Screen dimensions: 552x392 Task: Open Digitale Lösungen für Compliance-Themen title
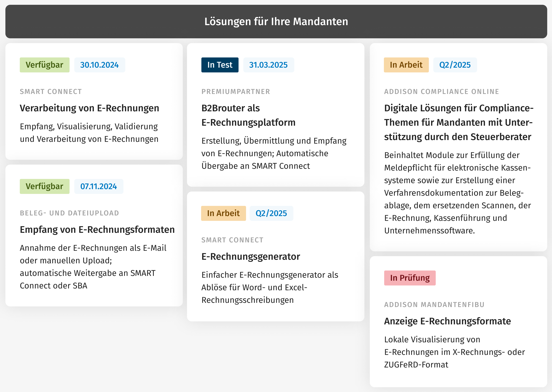(459, 122)
